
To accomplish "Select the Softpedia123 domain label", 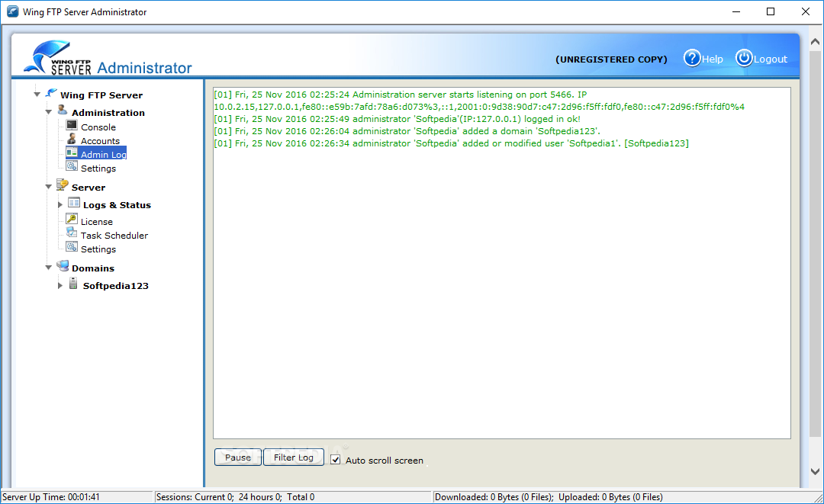I will (116, 286).
